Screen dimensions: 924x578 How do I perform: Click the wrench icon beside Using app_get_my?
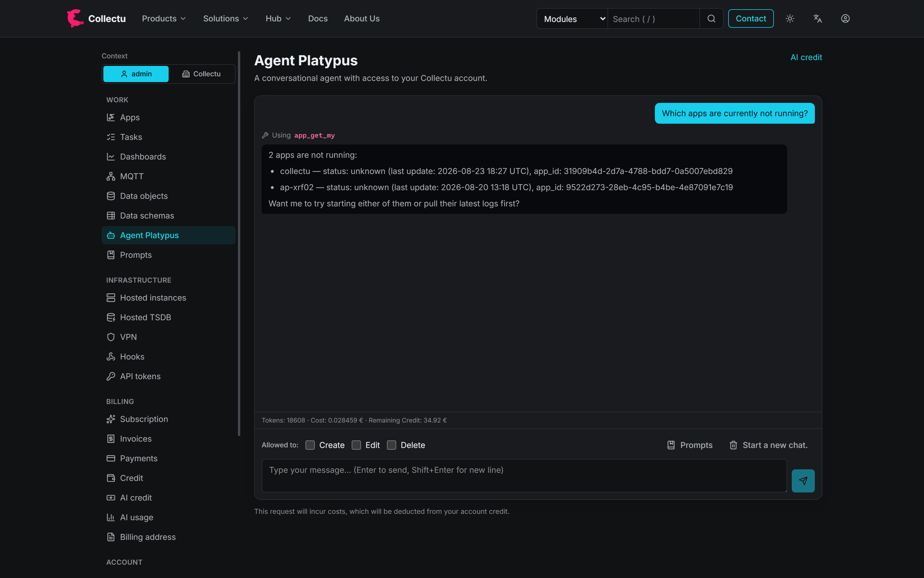click(x=265, y=135)
